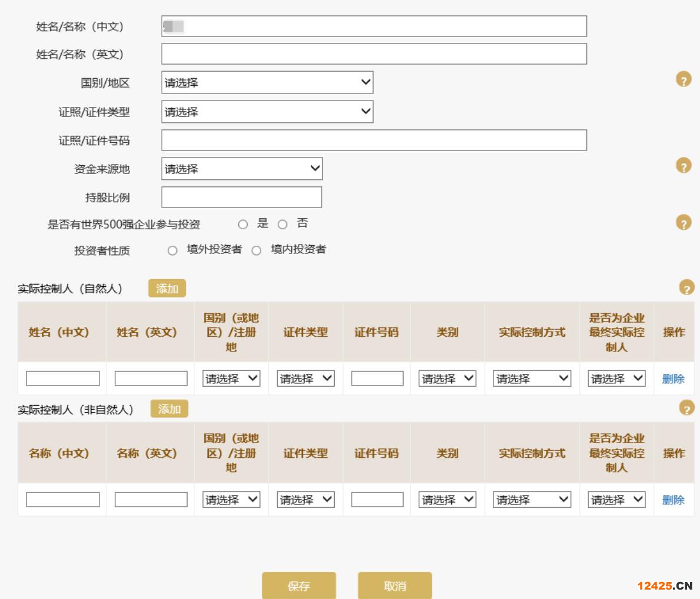The width and height of the screenshot is (700, 599).
Task: Focus the 持股比例 input field
Action: pyautogui.click(x=242, y=197)
